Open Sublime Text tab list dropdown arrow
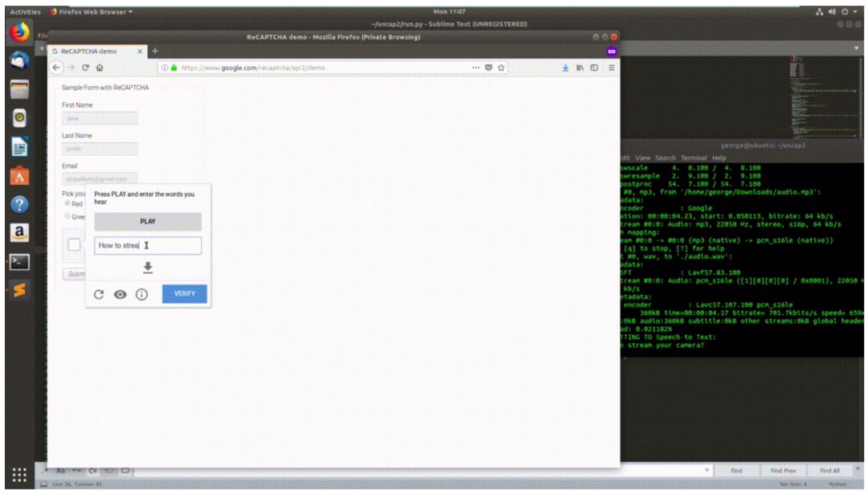The image size is (868, 495). point(857,48)
